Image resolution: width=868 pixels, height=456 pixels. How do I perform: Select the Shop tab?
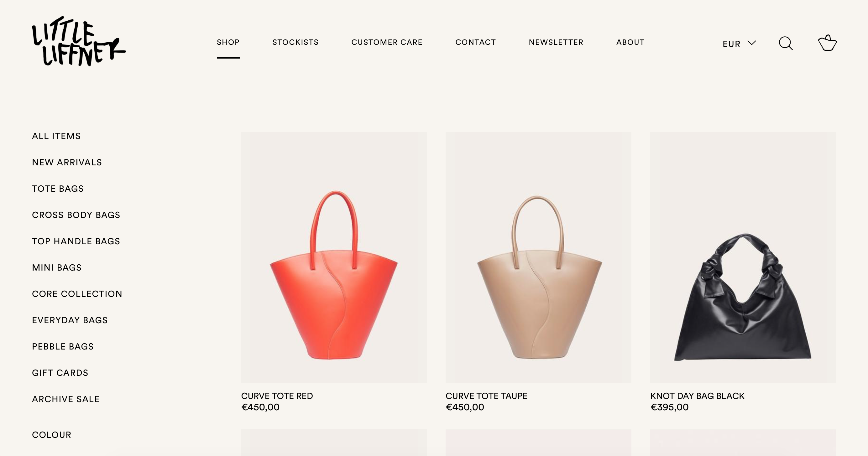point(228,42)
